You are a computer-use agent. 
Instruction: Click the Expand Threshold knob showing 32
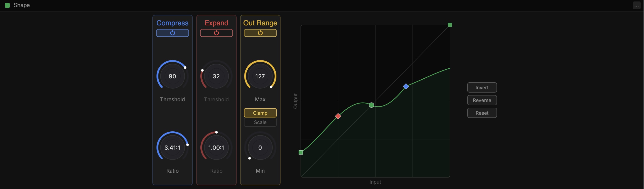coord(216,76)
